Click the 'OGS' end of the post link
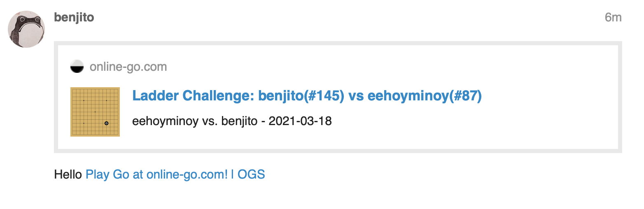 (251, 174)
